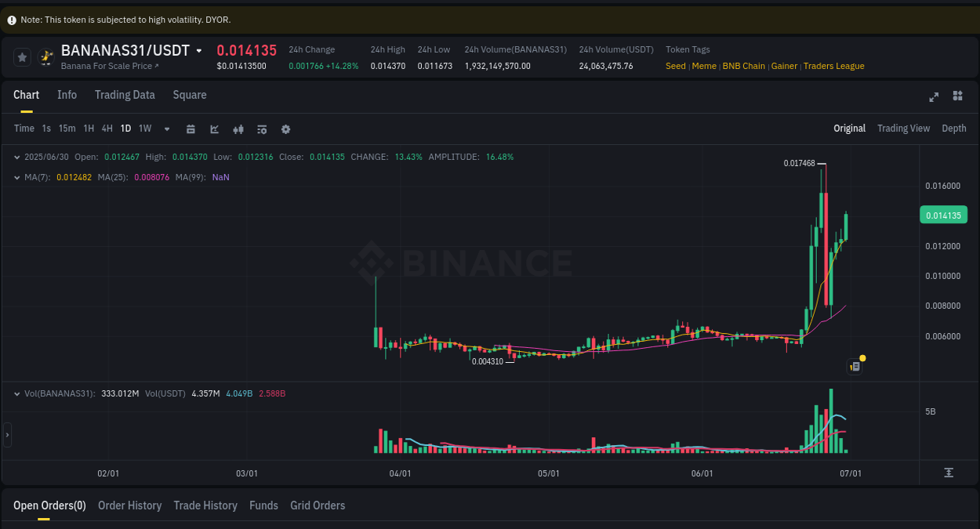Open the date range calendar icon

[x=191, y=129]
